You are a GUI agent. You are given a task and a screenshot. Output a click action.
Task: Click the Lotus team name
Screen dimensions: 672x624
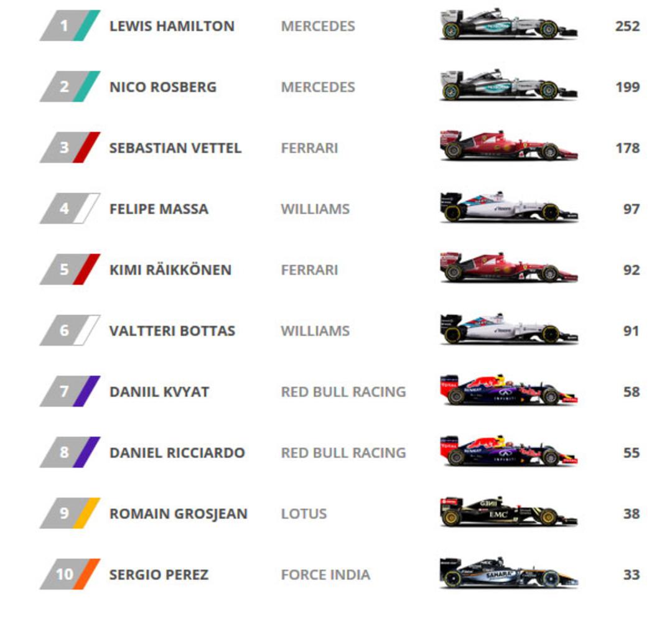click(x=304, y=513)
